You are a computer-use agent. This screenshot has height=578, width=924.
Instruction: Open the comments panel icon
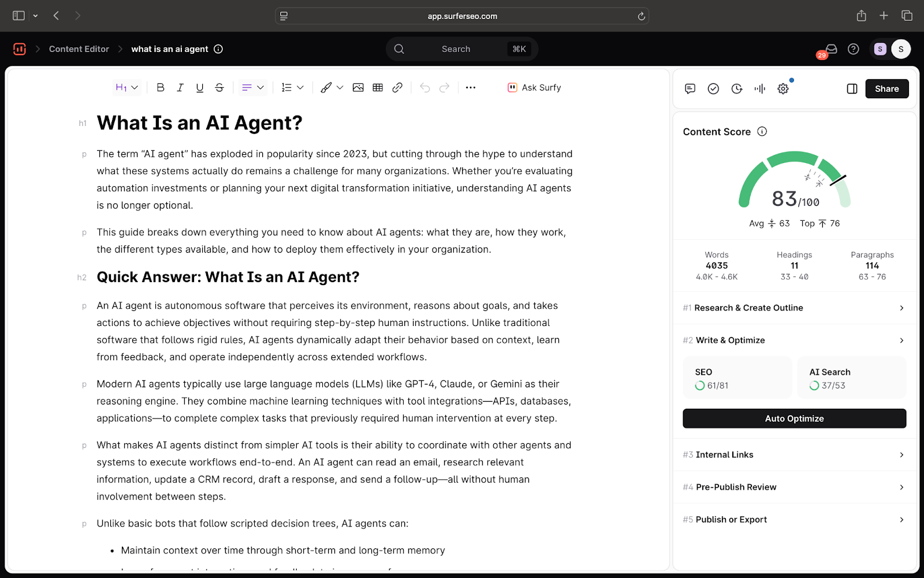pyautogui.click(x=690, y=88)
